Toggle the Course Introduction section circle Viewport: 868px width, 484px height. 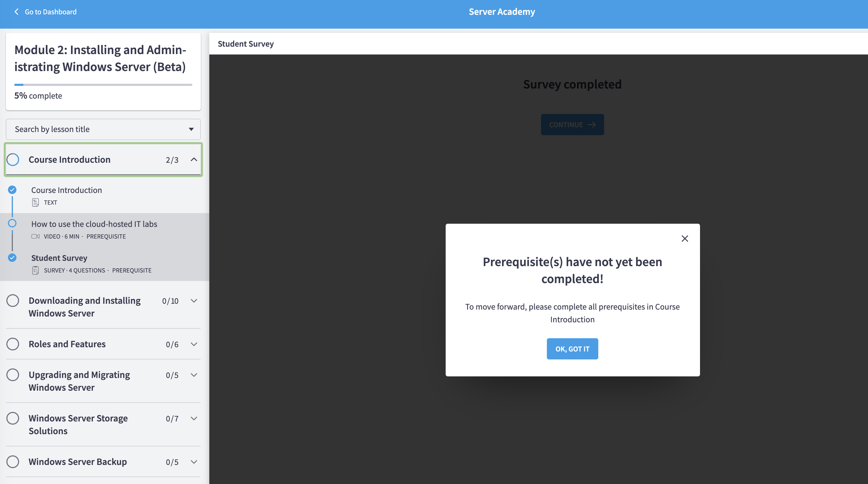[13, 159]
